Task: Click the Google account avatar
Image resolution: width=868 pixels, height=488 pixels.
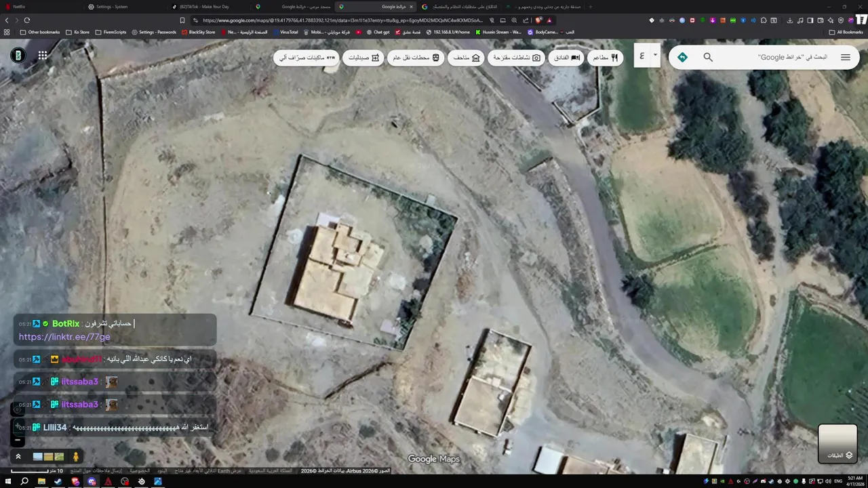Action: pyautogui.click(x=18, y=56)
